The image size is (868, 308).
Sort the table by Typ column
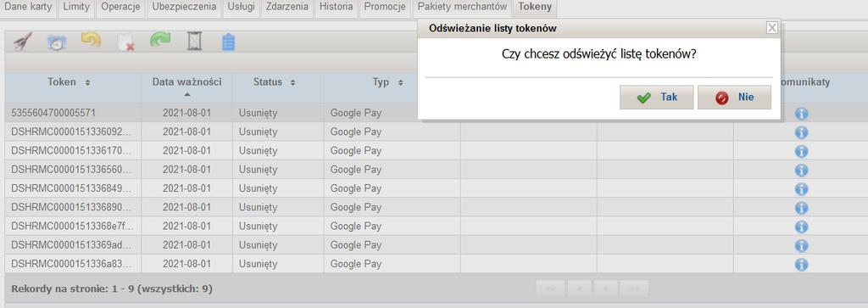392,88
